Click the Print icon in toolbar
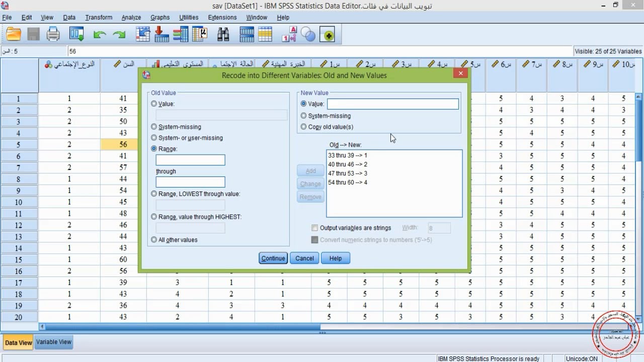Screen dimensions: 644x362 coord(53,34)
